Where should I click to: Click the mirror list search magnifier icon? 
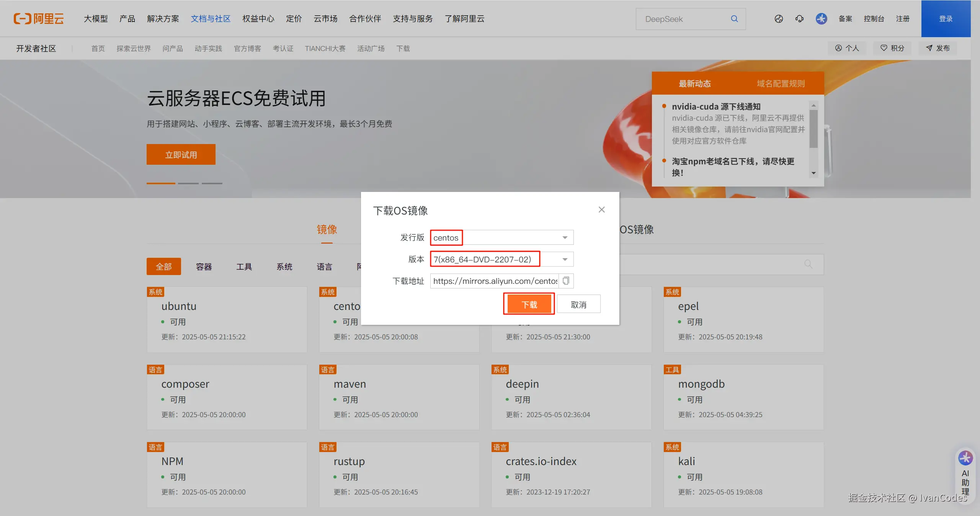coord(808,264)
